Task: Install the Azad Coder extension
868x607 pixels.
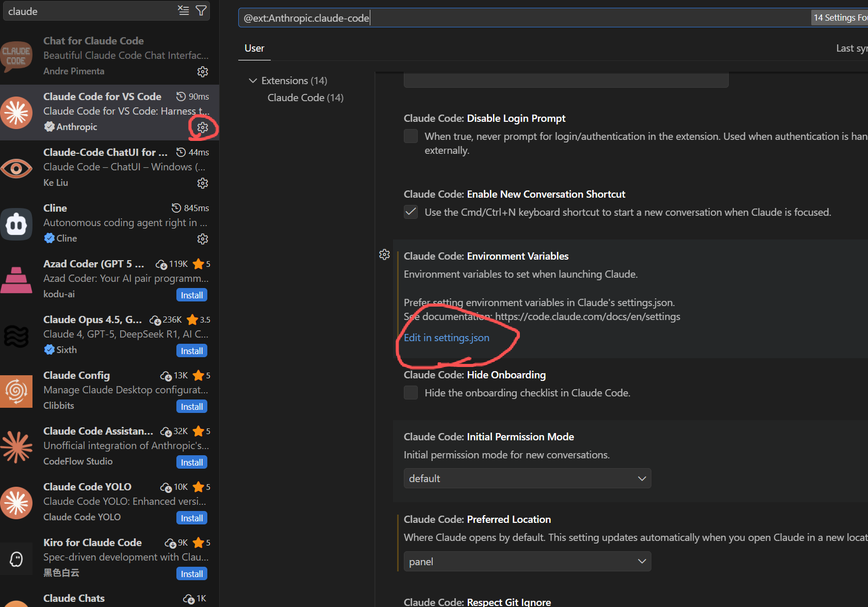Action: tap(192, 295)
